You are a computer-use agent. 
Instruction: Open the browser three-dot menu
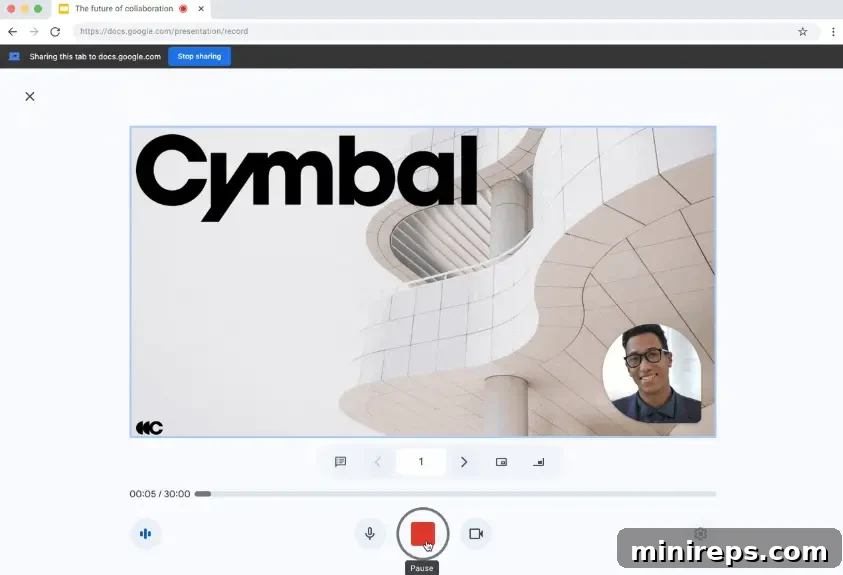click(x=833, y=31)
